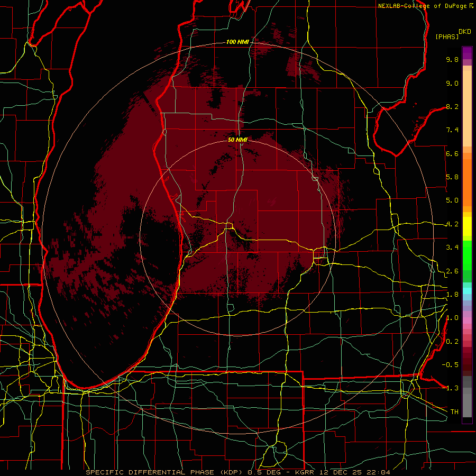Click the yellow legend color band
The width and height of the screenshot is (476, 476).
click(467, 226)
